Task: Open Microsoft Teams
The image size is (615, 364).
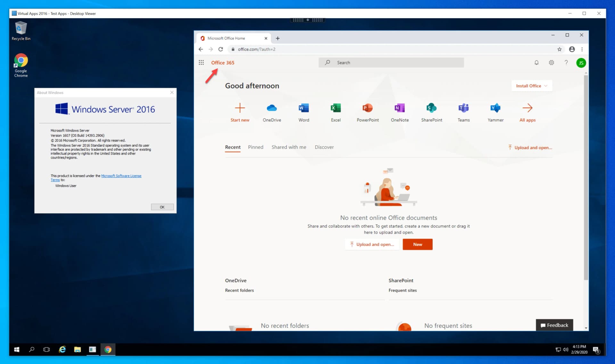Action: (x=463, y=113)
